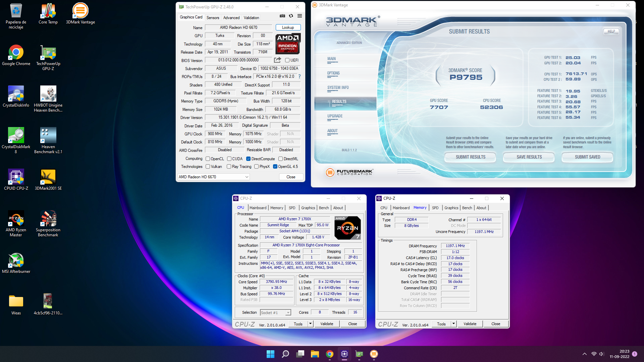
Task: Click the Close button in GPU-Z
Action: coord(291,177)
